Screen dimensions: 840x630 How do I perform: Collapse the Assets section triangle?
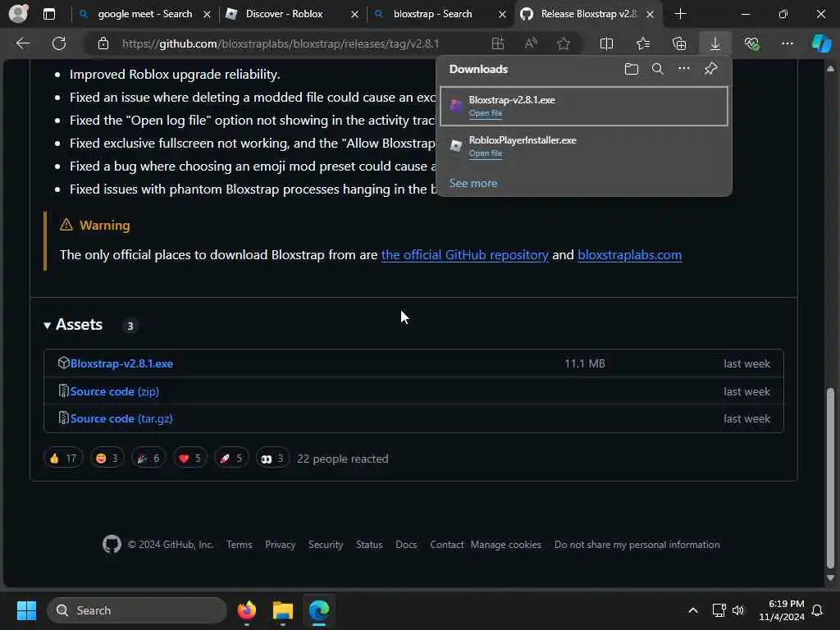47,325
